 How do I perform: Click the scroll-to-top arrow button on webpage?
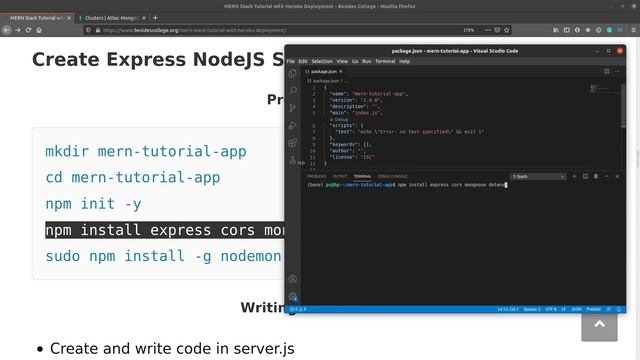tap(600, 326)
